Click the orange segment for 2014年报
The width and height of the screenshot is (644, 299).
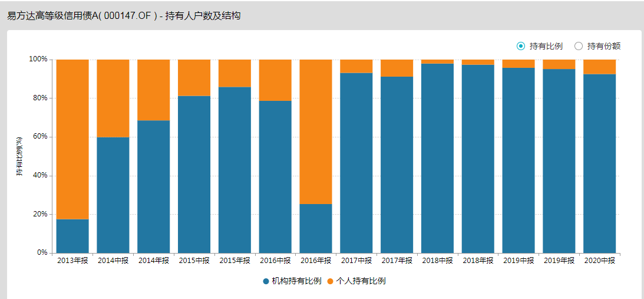pos(154,90)
